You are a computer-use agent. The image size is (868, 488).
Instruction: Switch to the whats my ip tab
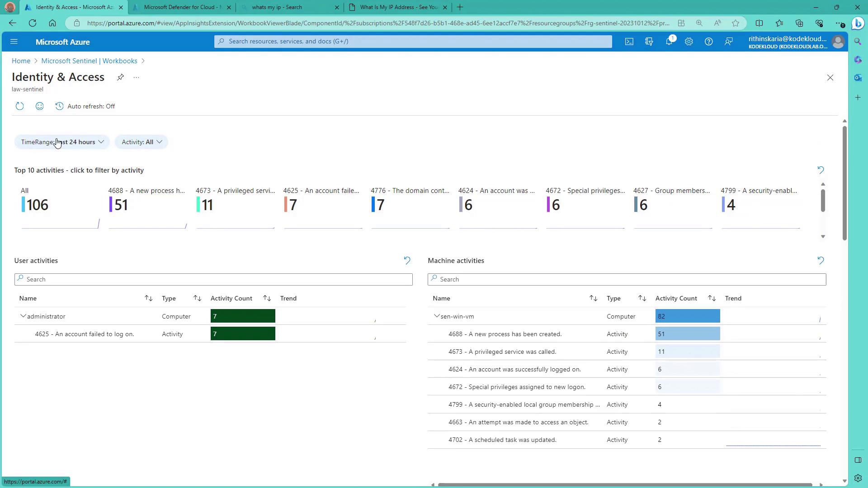tap(277, 7)
